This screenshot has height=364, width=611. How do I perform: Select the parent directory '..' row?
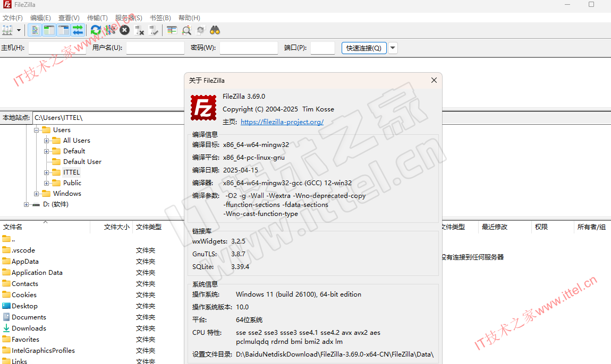(x=92, y=239)
